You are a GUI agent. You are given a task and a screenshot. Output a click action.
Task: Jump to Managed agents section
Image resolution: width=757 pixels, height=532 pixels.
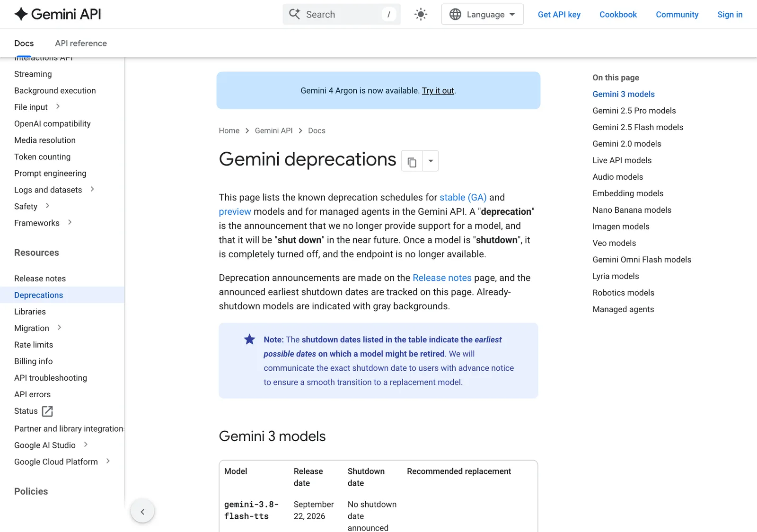point(623,309)
